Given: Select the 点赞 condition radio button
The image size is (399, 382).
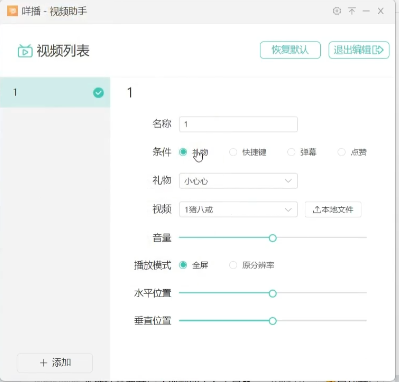Looking at the screenshot, I should coord(341,152).
